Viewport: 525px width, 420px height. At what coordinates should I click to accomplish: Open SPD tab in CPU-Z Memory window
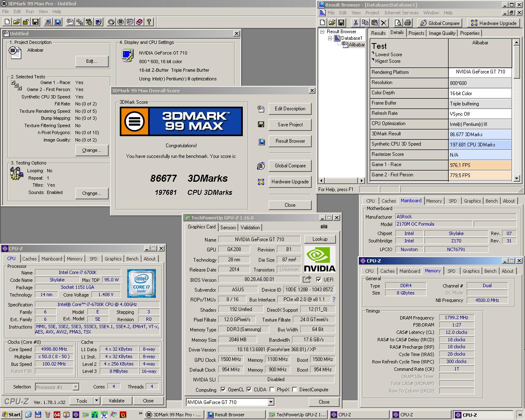452,271
